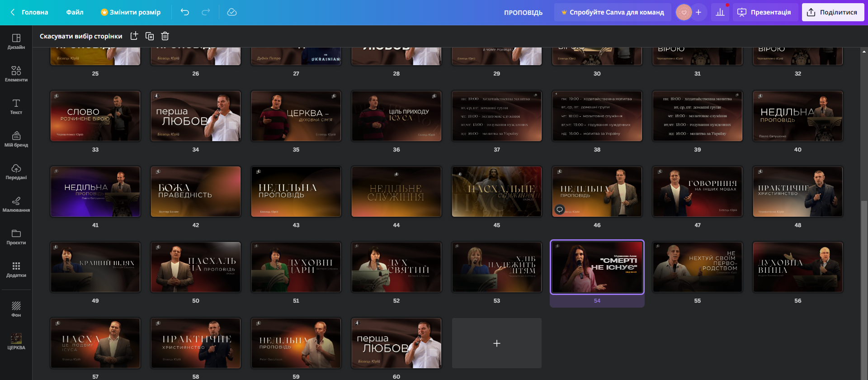Open the Файл menu

[75, 12]
